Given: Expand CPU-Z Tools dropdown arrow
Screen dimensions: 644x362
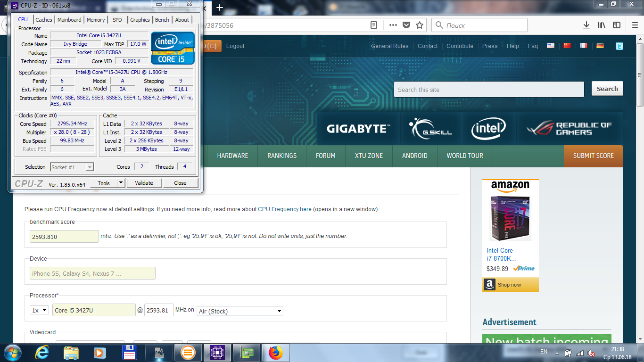Looking at the screenshot, I should [121, 183].
